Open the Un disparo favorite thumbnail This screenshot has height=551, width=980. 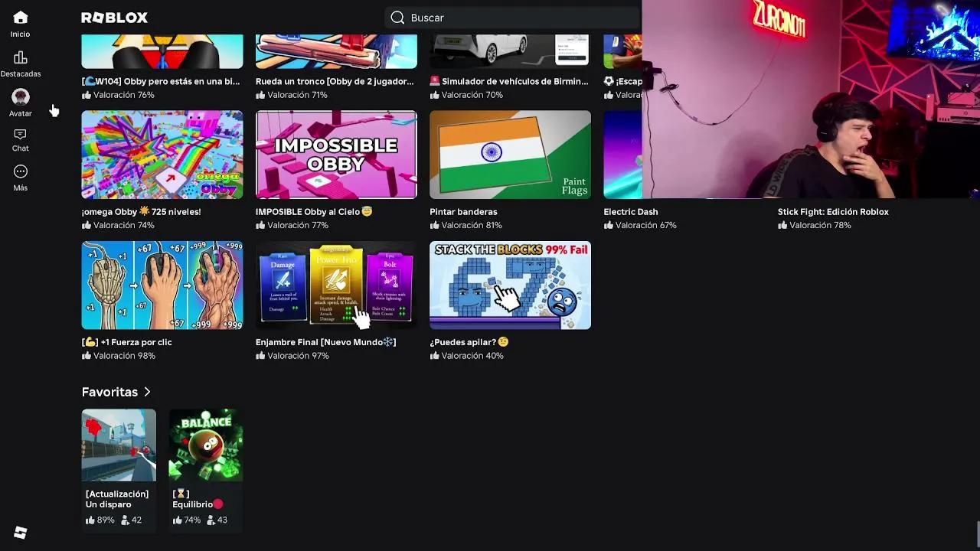coord(119,445)
